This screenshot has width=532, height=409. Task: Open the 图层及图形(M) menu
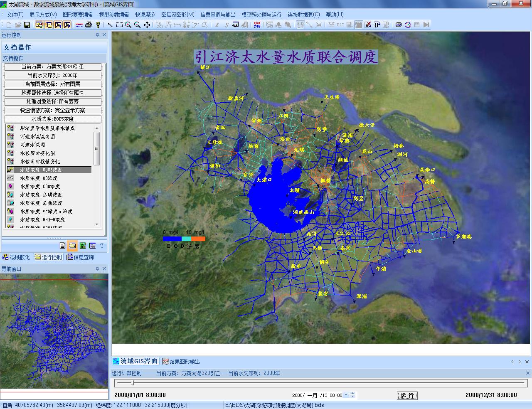[178, 15]
